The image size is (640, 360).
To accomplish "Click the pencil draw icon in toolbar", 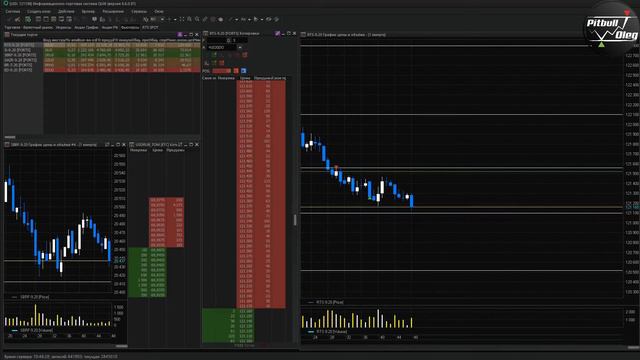I will tap(205, 19).
